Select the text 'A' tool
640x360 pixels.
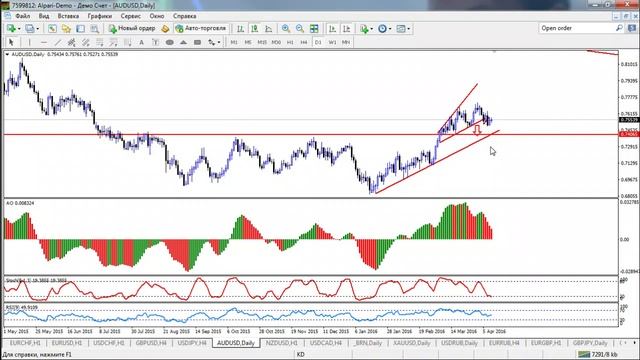(x=141, y=42)
